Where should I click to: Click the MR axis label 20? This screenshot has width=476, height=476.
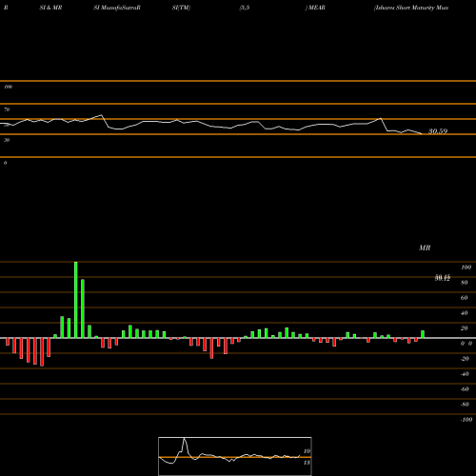click(x=465, y=328)
